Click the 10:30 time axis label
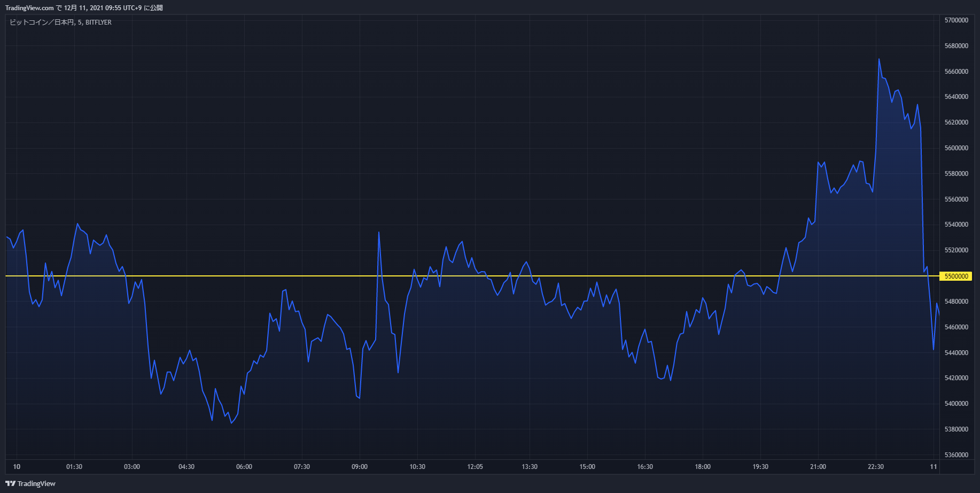Viewport: 980px width, 493px height. click(x=417, y=467)
